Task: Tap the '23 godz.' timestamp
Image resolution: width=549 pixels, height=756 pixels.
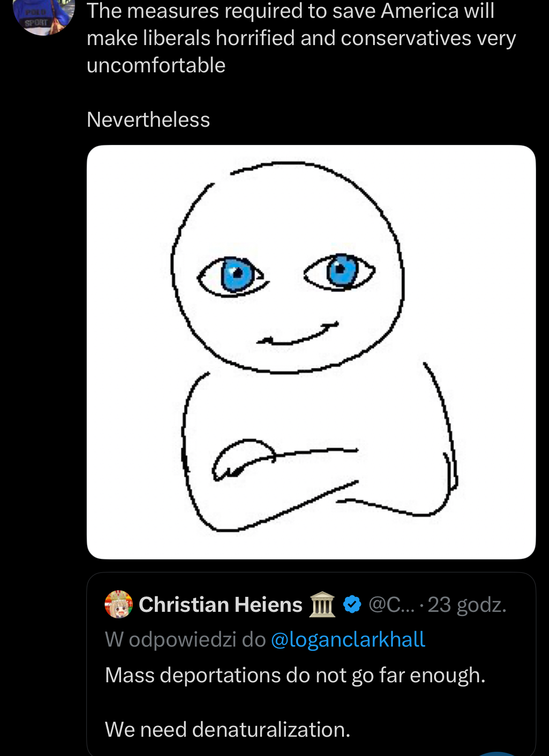Action: pos(467,605)
